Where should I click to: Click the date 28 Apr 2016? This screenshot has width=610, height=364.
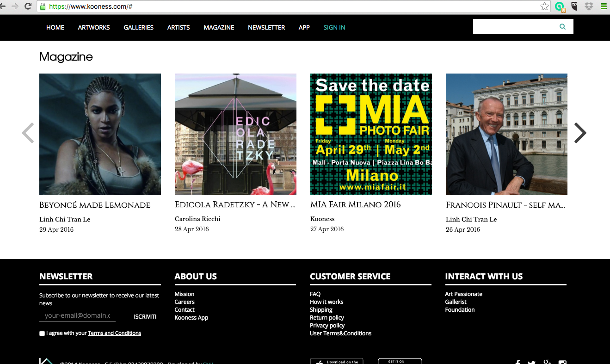point(192,229)
